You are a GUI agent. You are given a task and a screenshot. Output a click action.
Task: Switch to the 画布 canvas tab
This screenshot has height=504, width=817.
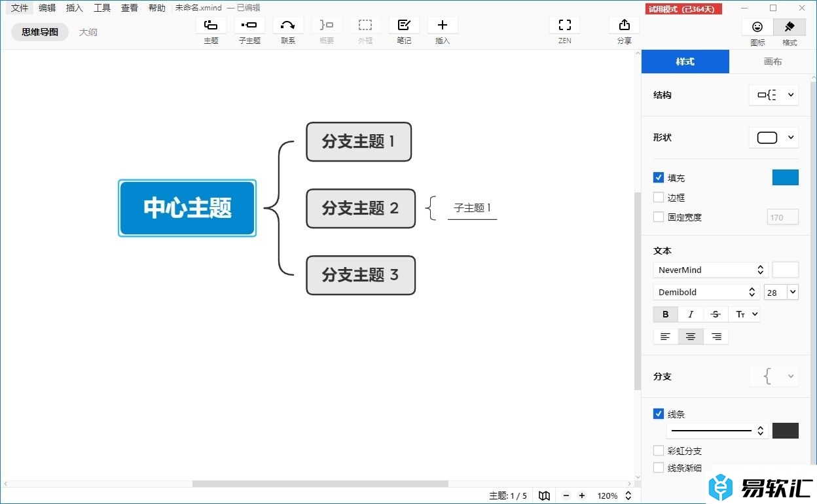click(x=772, y=62)
